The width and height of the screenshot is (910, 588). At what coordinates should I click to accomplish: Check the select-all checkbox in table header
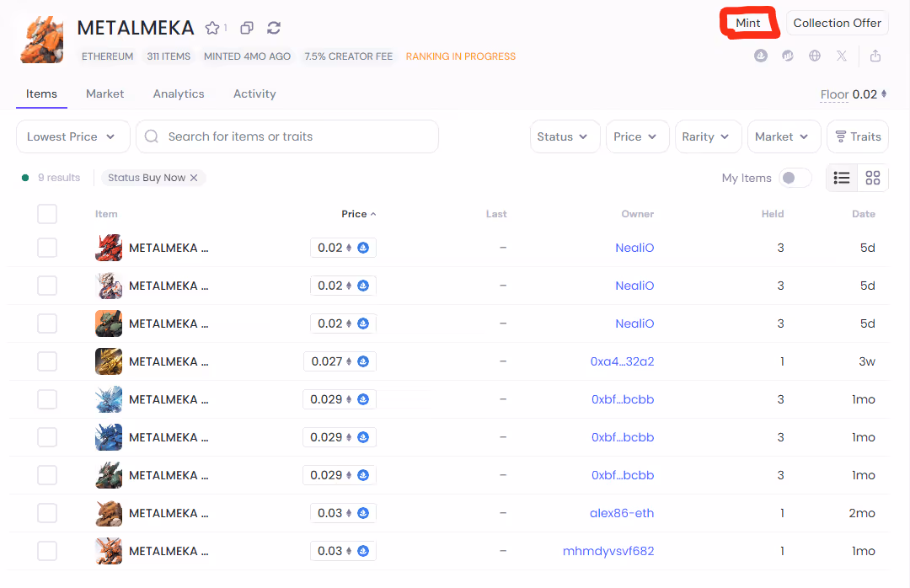(x=47, y=214)
